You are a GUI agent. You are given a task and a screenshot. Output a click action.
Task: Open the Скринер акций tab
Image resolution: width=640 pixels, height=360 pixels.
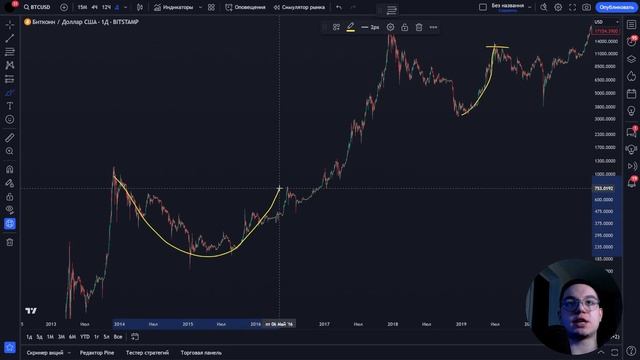point(45,353)
